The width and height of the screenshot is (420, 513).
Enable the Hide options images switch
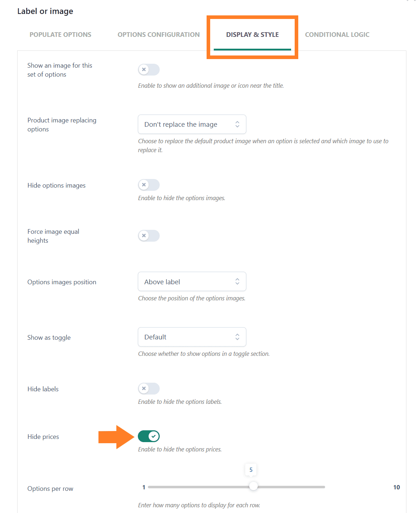point(149,185)
